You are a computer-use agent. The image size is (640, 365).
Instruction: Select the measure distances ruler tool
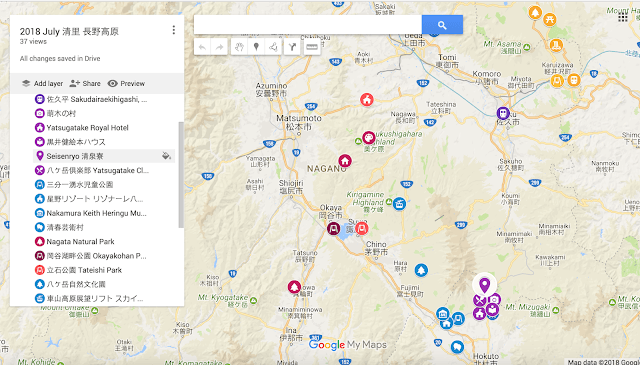tap(312, 47)
